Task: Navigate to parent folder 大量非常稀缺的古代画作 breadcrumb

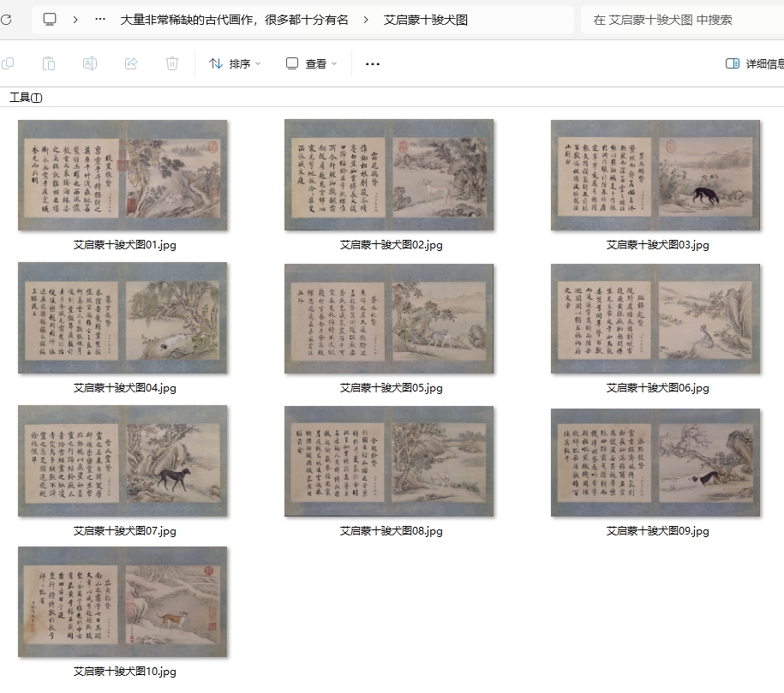Action: click(234, 19)
